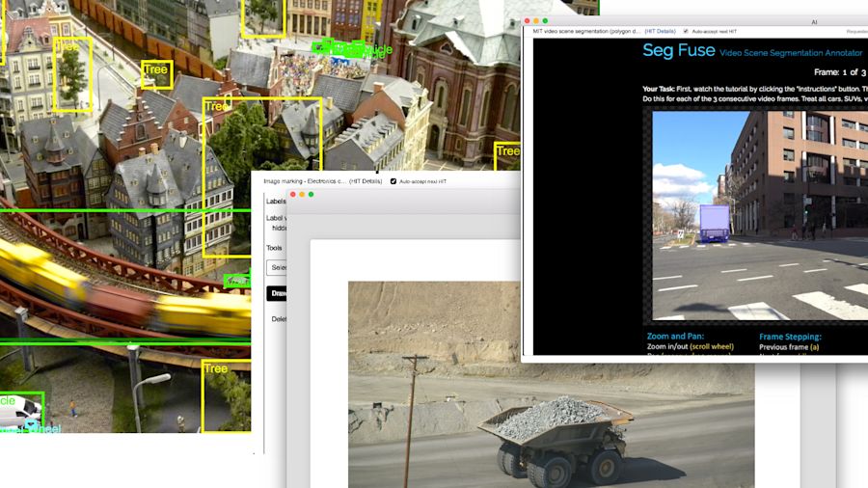The width and height of the screenshot is (868, 488).
Task: Maximize the dump truck image window
Action: click(x=312, y=194)
